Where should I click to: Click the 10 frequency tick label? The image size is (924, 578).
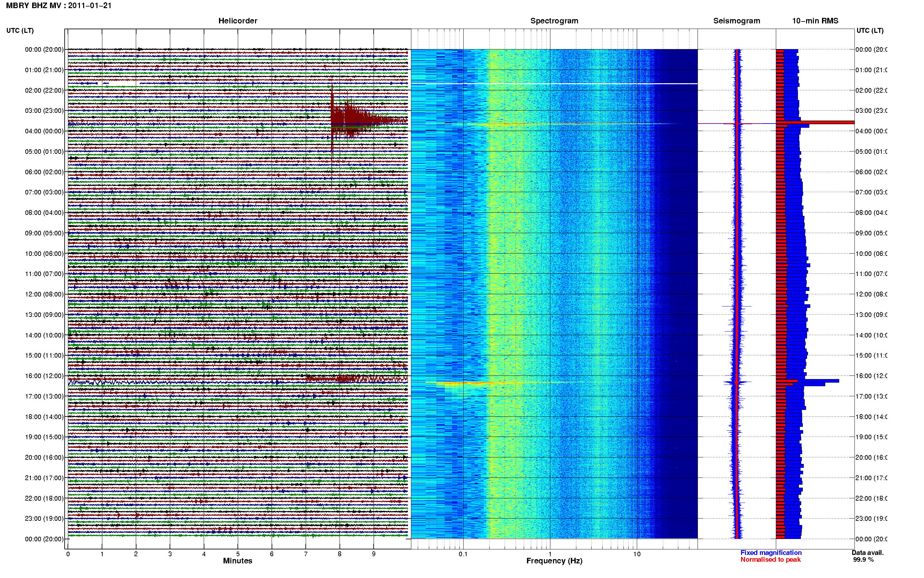(637, 554)
